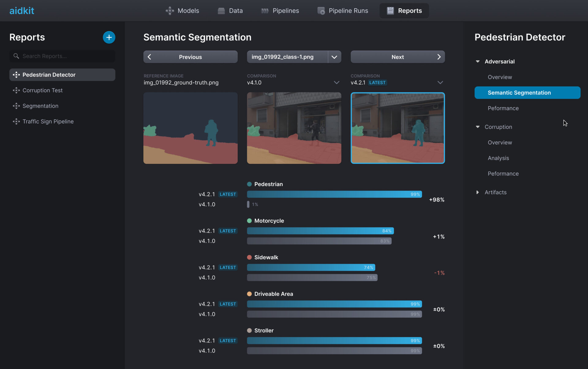Image resolution: width=588 pixels, height=369 pixels.
Task: Open Analysis under Corruption
Action: pyautogui.click(x=498, y=158)
